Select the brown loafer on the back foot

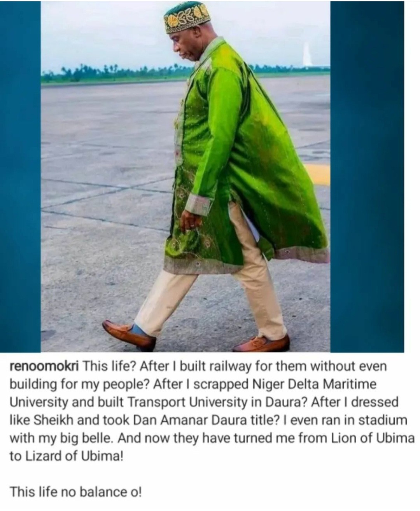(x=262, y=344)
